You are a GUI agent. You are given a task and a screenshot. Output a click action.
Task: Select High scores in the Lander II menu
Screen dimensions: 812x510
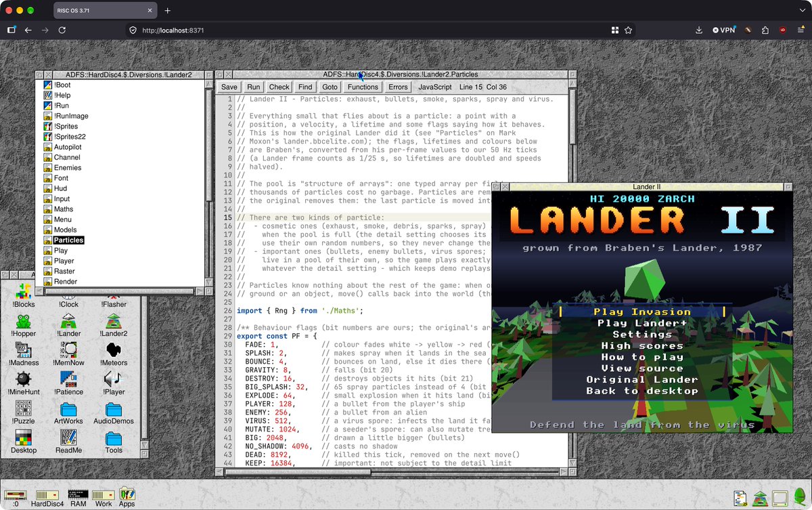[x=642, y=345]
